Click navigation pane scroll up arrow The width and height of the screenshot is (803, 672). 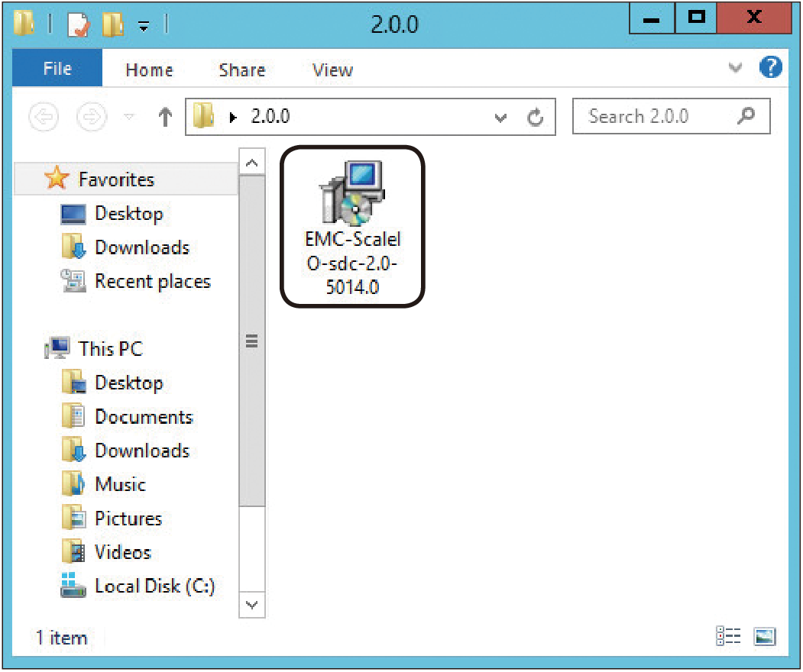pos(251,162)
